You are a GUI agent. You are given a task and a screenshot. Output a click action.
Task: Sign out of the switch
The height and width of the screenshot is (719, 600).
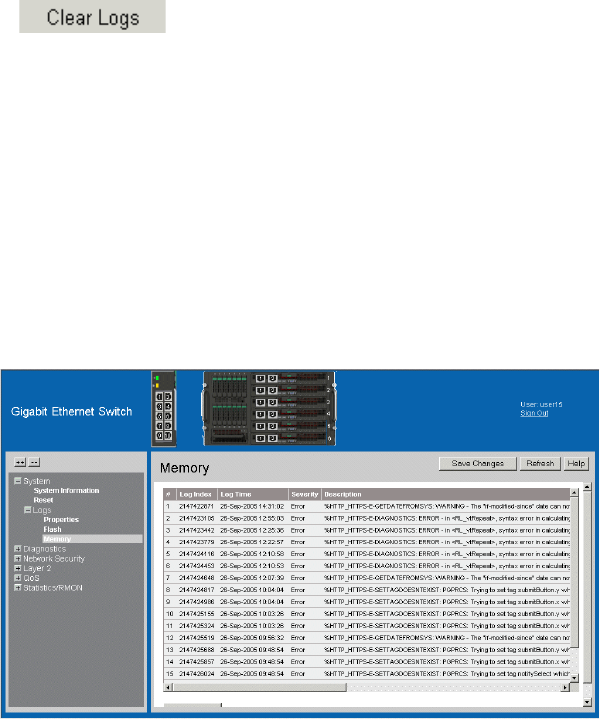click(x=534, y=413)
